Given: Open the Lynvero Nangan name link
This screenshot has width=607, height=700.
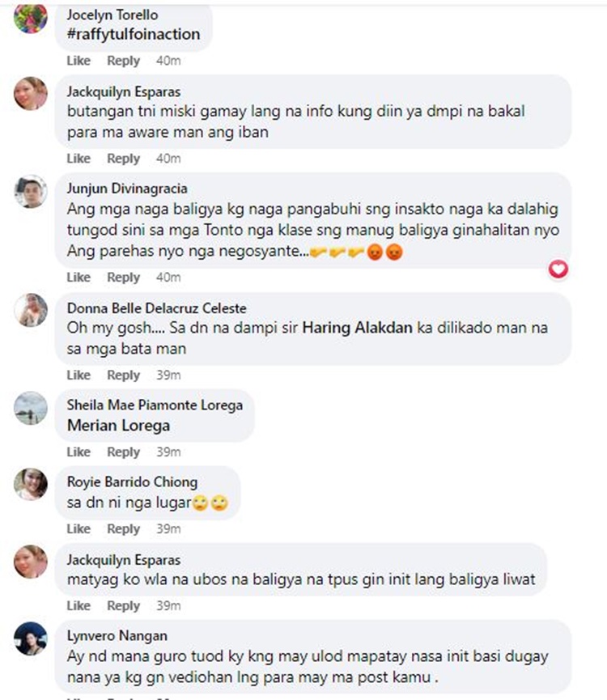Looking at the screenshot, I should pos(117,635).
